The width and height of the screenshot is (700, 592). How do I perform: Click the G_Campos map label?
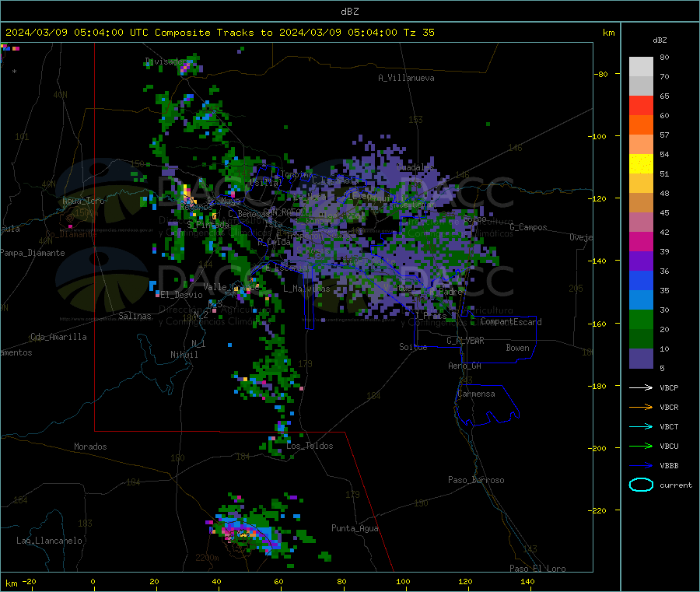coord(528,227)
